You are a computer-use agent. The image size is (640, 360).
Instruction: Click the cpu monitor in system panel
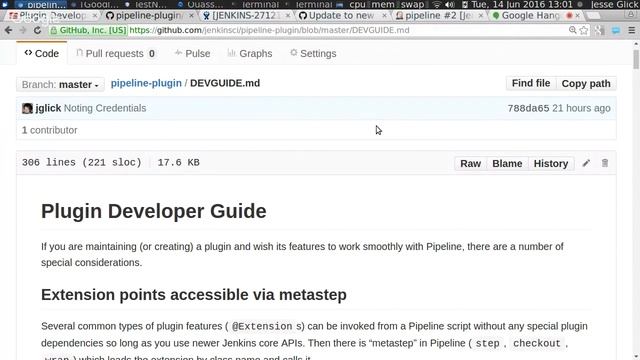click(x=358, y=4)
